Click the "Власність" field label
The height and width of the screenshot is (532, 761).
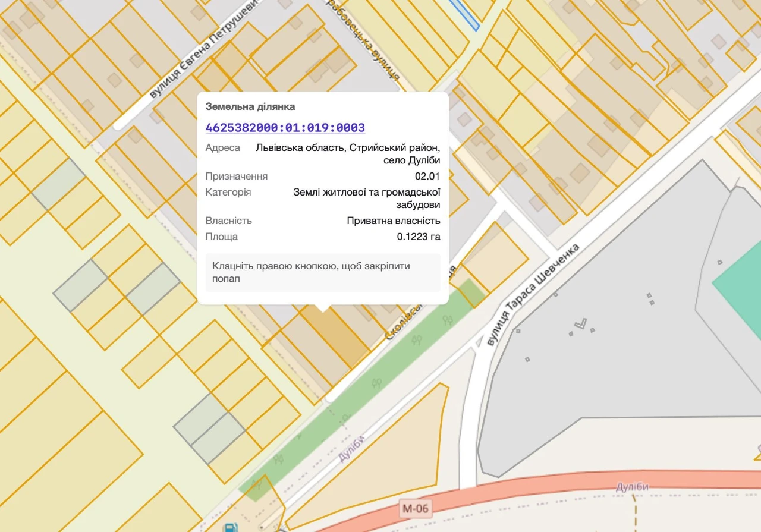(x=229, y=221)
